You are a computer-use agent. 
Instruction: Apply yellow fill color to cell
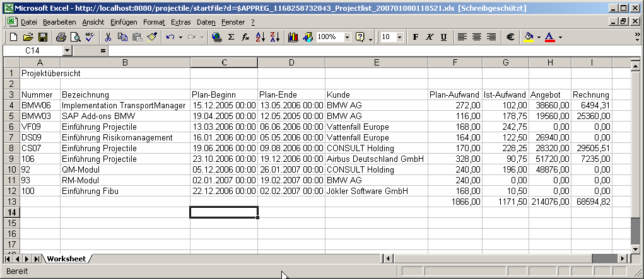tap(529, 37)
